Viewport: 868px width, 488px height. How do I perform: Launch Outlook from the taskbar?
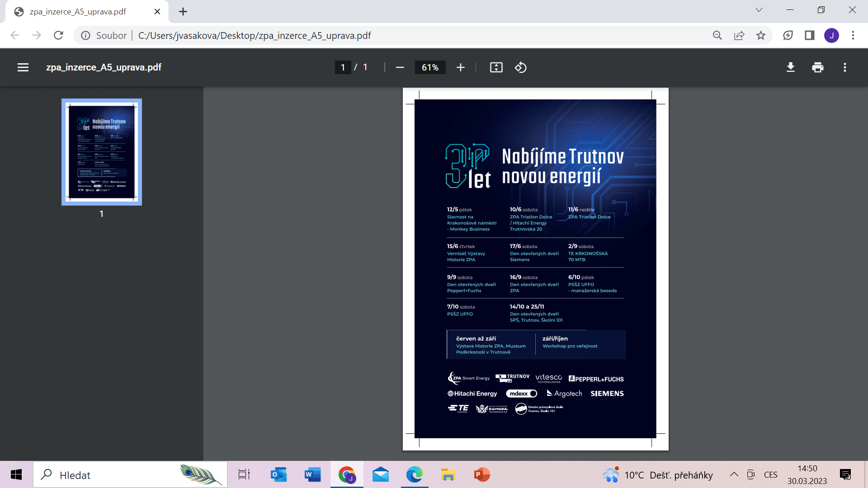tap(278, 475)
